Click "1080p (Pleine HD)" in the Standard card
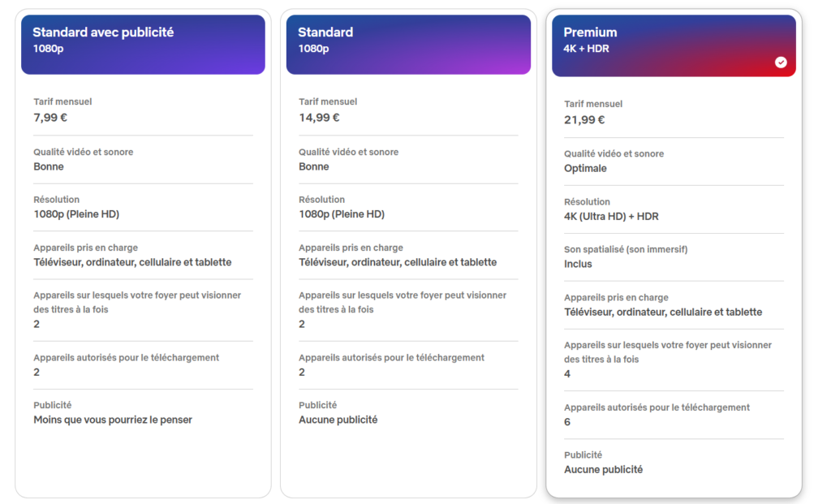The image size is (831, 504). click(x=342, y=214)
